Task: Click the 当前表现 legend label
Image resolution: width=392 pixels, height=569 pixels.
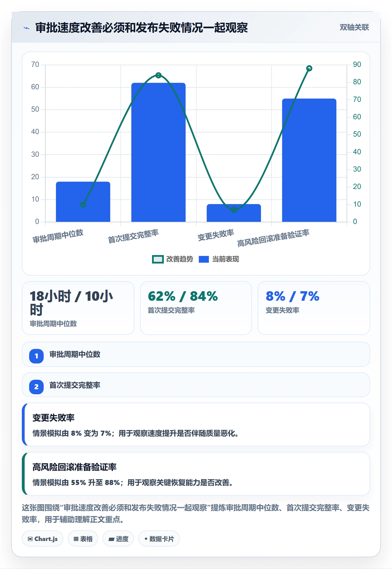Action: point(225,259)
